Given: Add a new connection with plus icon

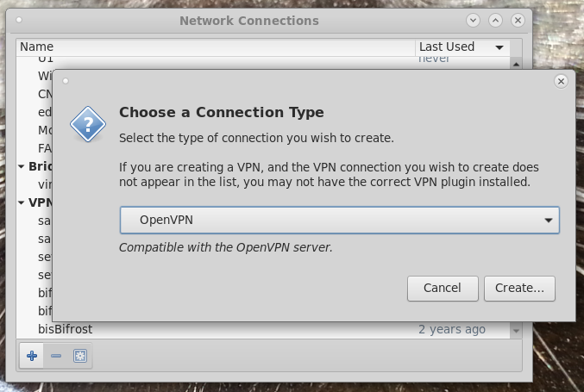Looking at the screenshot, I should pyautogui.click(x=32, y=356).
